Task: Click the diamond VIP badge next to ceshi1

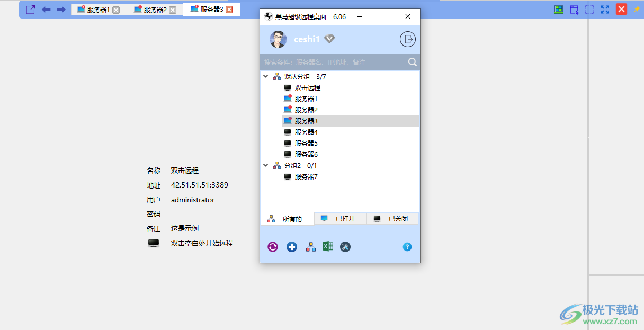Action: coord(329,39)
